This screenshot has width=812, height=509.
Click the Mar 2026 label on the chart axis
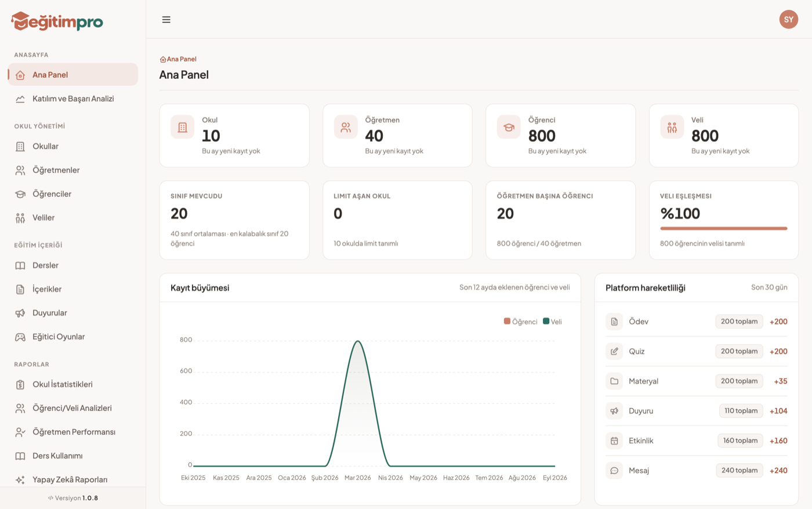pyautogui.click(x=357, y=478)
